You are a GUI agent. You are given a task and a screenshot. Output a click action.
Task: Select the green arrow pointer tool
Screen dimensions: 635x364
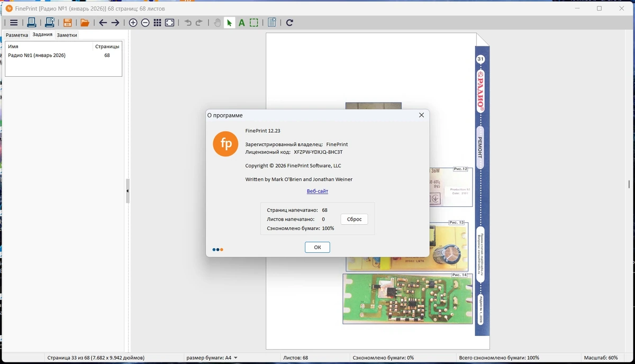(x=229, y=23)
